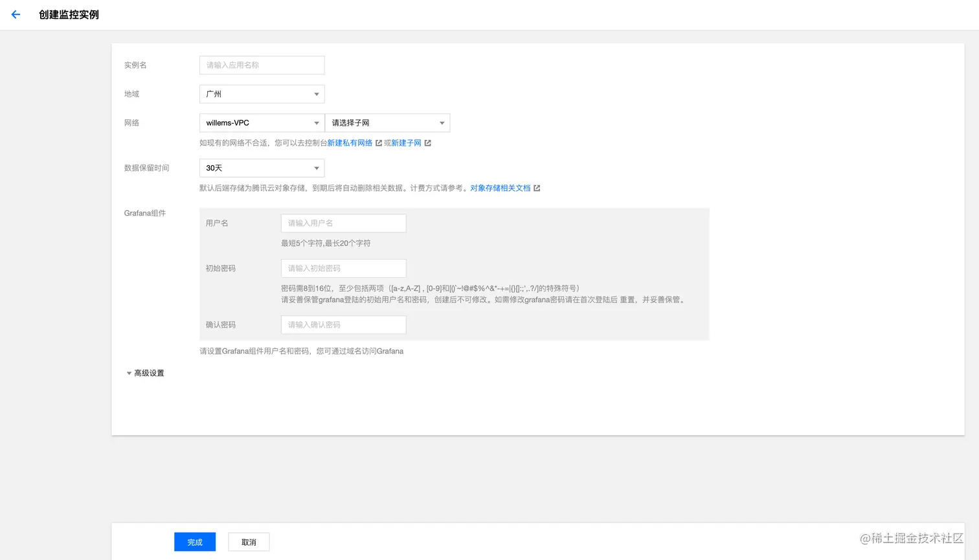
Task: Open the 对象存储相关文档 link
Action: click(501, 188)
